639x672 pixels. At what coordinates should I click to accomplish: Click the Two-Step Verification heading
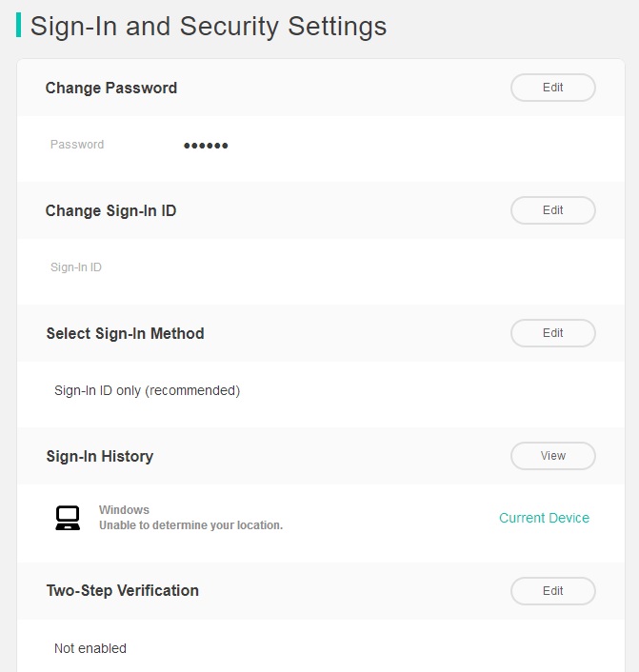point(122,590)
